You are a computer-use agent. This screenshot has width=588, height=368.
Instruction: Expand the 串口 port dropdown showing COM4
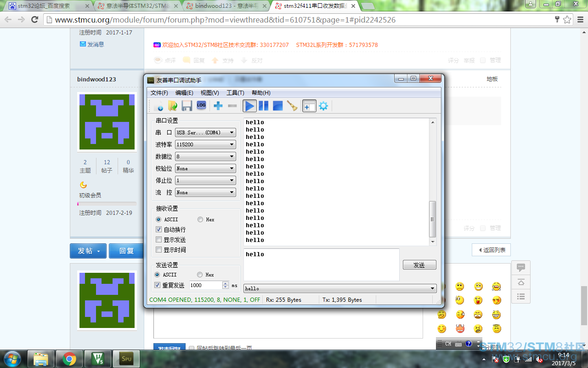[205, 132]
